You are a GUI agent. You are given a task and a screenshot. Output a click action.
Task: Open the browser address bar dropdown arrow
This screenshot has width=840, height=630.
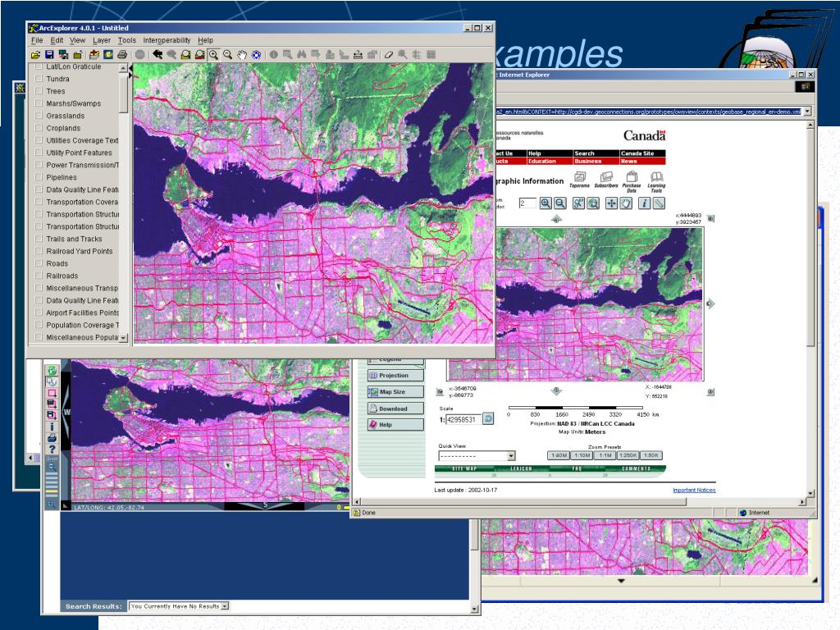coord(807,111)
